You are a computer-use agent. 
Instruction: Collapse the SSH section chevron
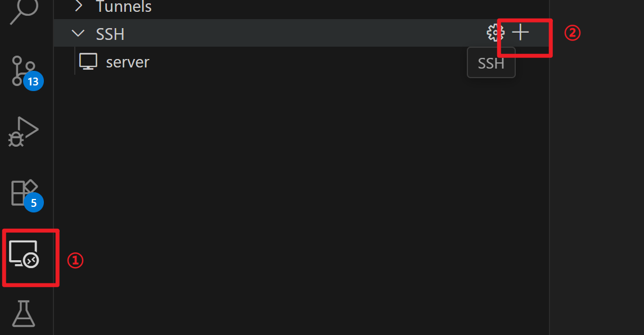click(x=78, y=33)
